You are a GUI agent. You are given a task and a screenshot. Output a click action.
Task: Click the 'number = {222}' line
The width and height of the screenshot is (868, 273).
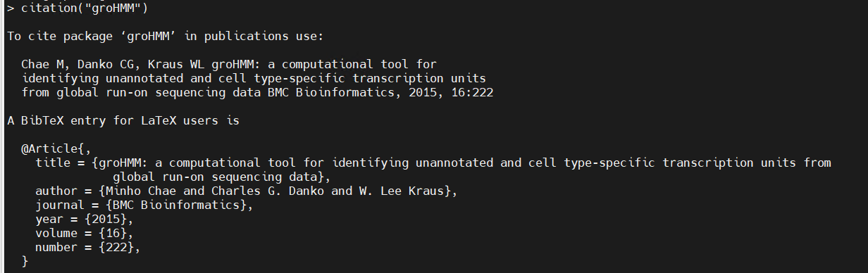[x=88, y=248]
